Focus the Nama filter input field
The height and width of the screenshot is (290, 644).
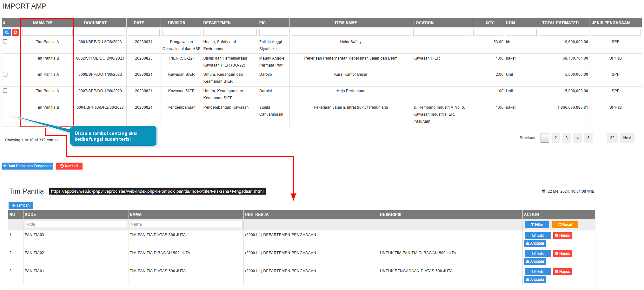pyautogui.click(x=186, y=224)
